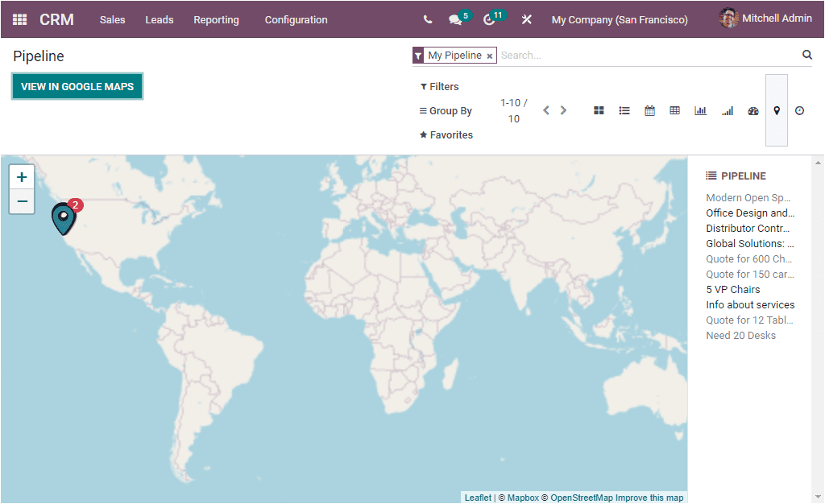Open the Favorites menu
825x504 pixels.
coord(446,135)
